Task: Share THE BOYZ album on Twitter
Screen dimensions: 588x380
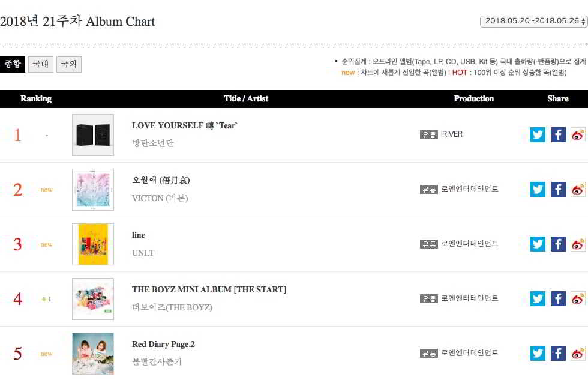Action: tap(538, 298)
